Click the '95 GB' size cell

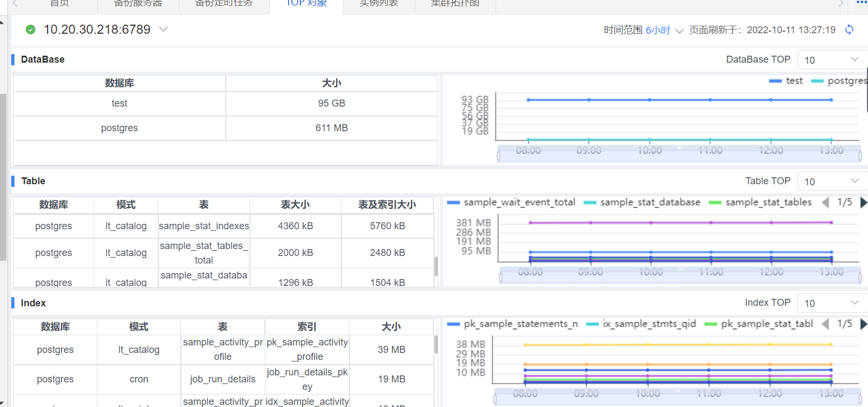[332, 103]
